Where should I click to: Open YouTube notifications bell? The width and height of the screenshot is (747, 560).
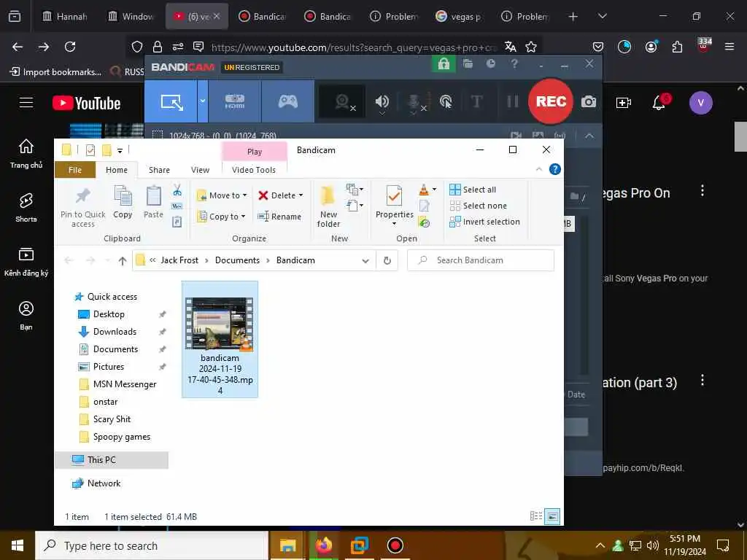659,102
